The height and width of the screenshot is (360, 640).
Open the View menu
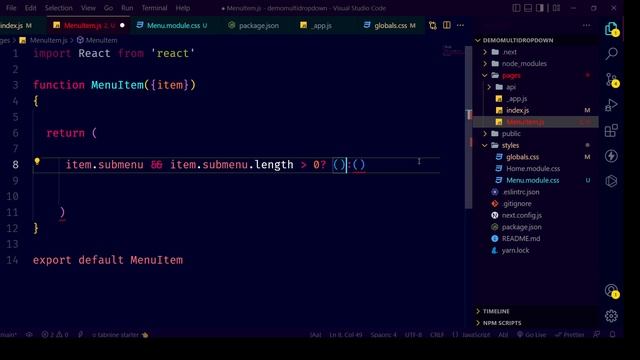88,8
